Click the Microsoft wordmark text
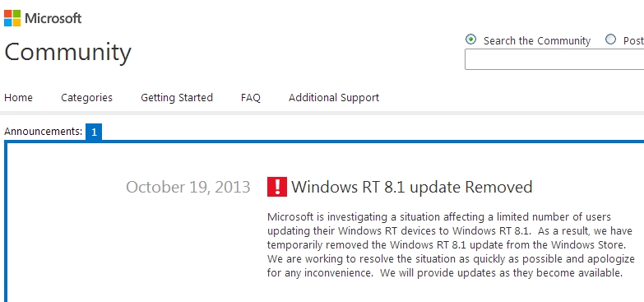Screen dimensions: 644x302 point(53,18)
